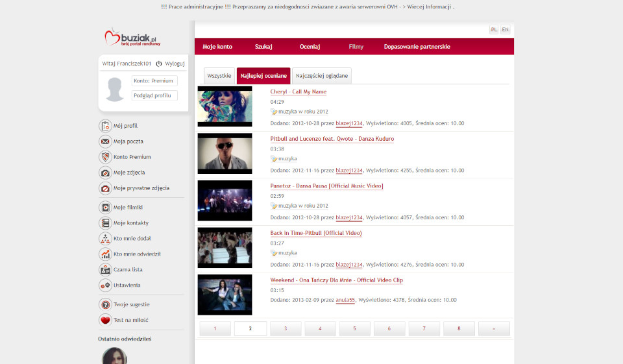Select the Najczęściej oglądane tab
The height and width of the screenshot is (364, 623).
[322, 76]
